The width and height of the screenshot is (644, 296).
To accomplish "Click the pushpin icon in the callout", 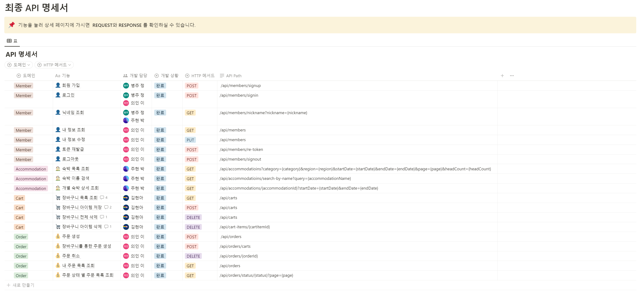I will tap(12, 25).
